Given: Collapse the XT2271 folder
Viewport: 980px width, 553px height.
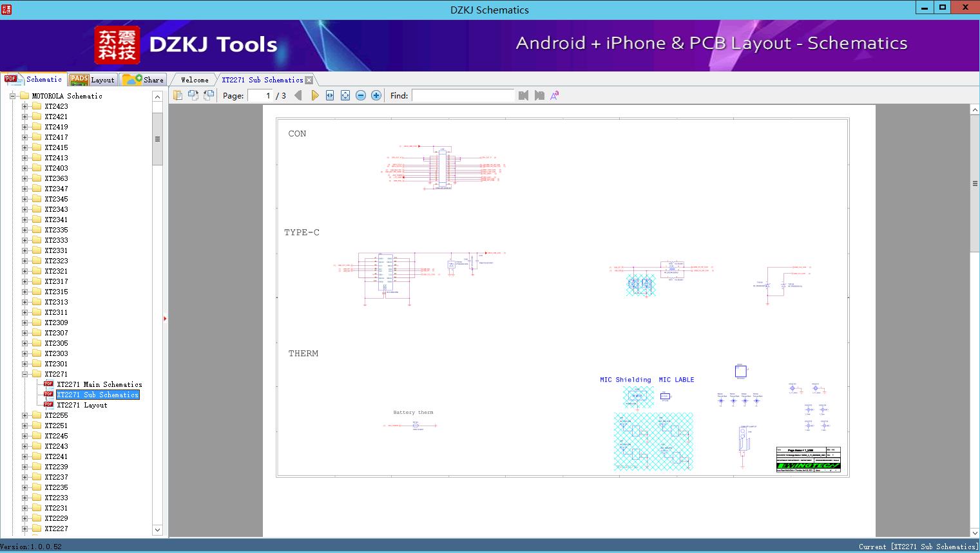Looking at the screenshot, I should [24, 374].
